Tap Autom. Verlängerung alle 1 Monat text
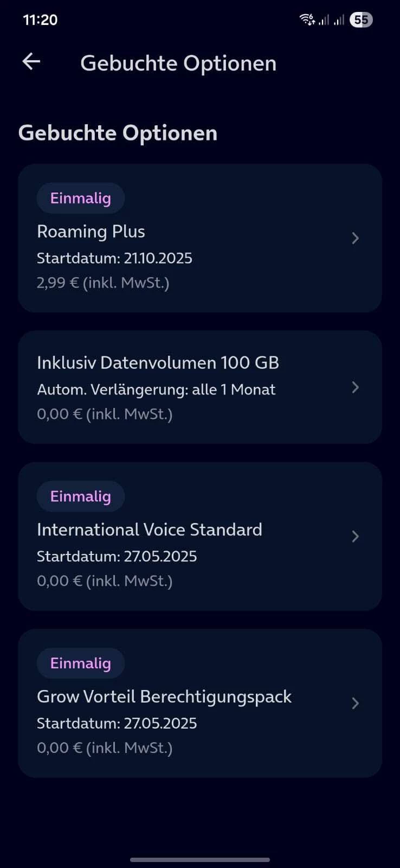The height and width of the screenshot is (868, 400). tap(156, 390)
